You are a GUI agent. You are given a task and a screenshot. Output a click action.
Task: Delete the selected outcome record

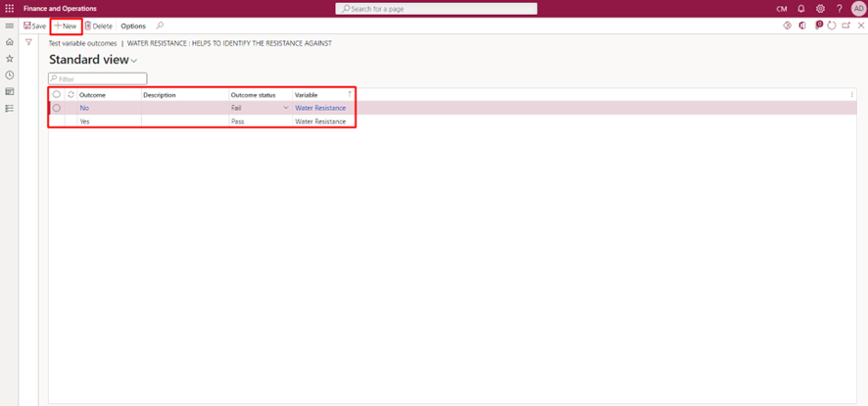point(99,26)
